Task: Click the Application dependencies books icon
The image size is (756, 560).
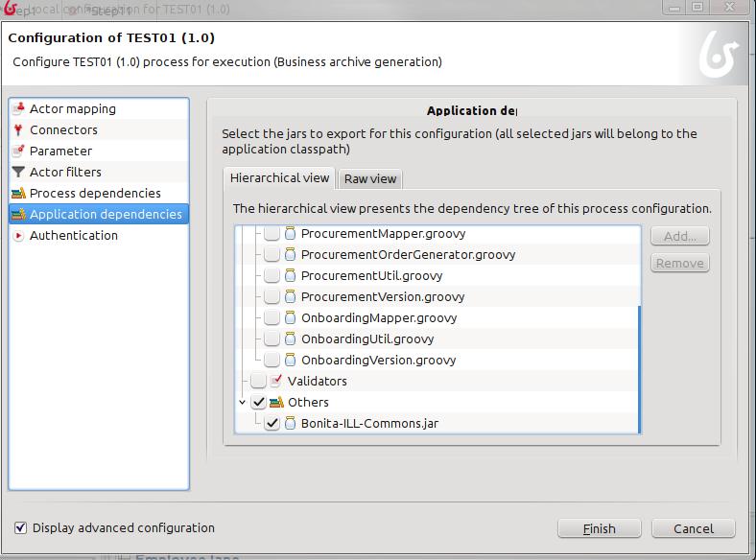Action: click(x=18, y=214)
